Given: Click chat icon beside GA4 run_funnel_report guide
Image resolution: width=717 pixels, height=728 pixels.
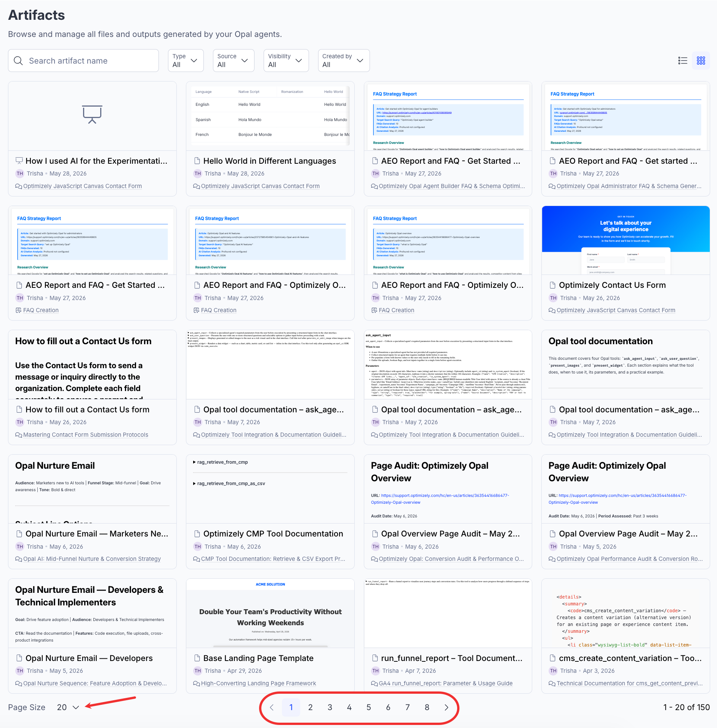Looking at the screenshot, I should click(x=375, y=683).
